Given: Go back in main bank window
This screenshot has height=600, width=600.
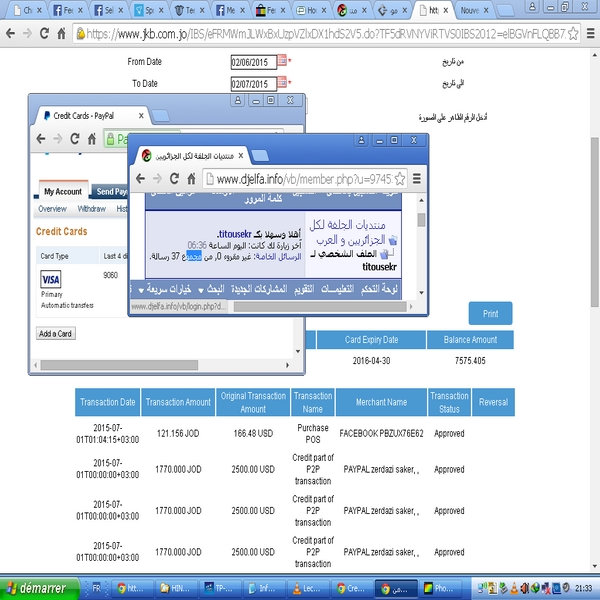Looking at the screenshot, I should (x=10, y=34).
